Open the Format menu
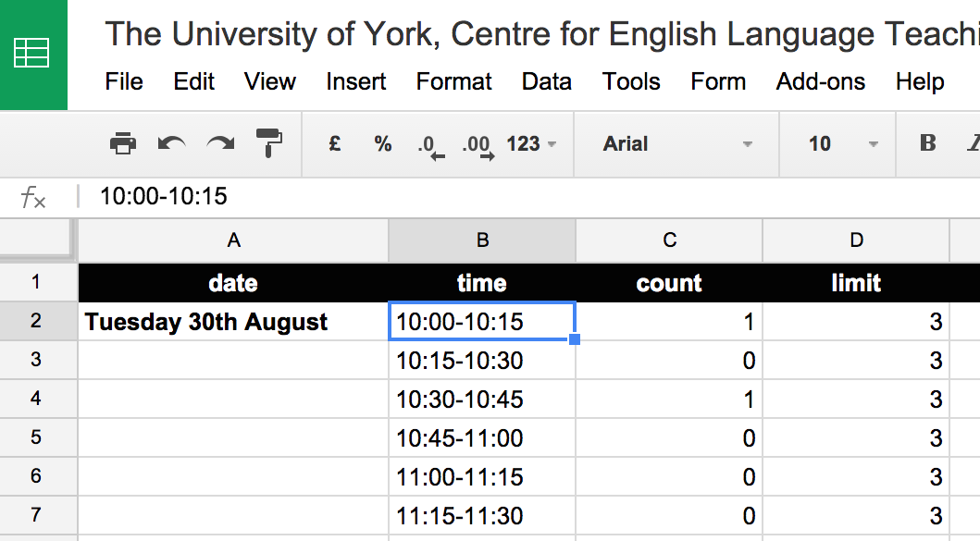980x541 pixels. pos(453,81)
